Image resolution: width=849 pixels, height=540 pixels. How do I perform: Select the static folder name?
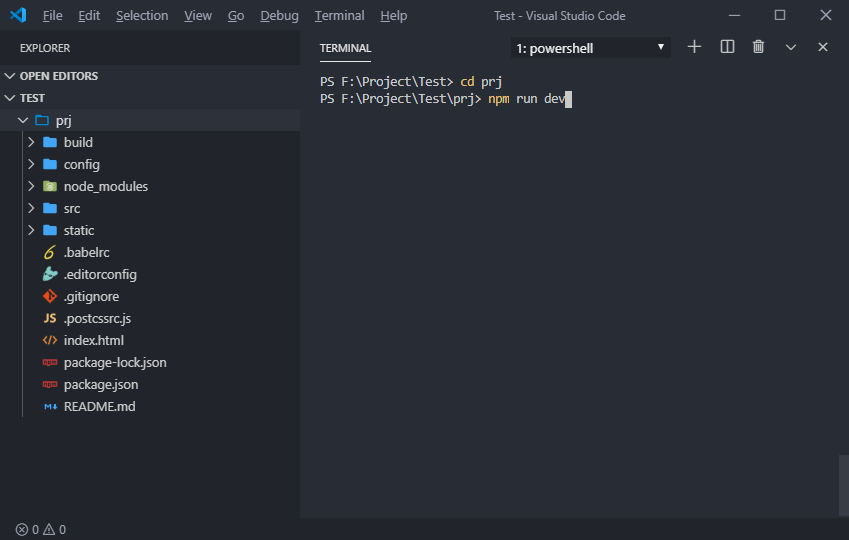pyautogui.click(x=79, y=230)
